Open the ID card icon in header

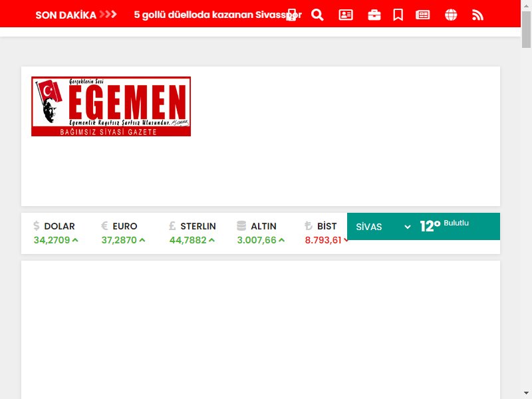[x=346, y=15]
